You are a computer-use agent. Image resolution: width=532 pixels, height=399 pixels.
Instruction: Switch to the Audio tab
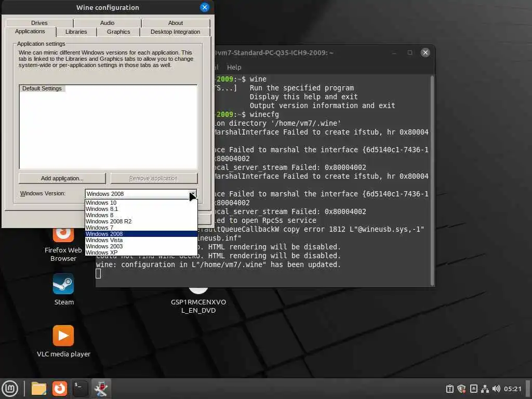tap(107, 23)
